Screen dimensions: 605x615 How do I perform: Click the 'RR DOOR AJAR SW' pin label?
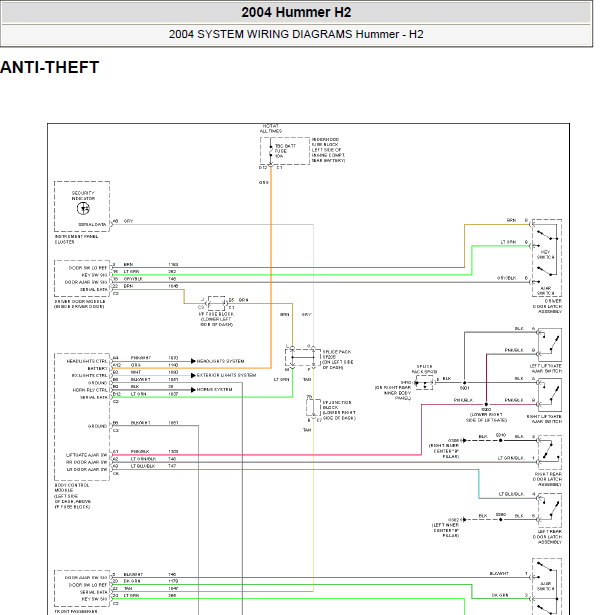(x=86, y=462)
